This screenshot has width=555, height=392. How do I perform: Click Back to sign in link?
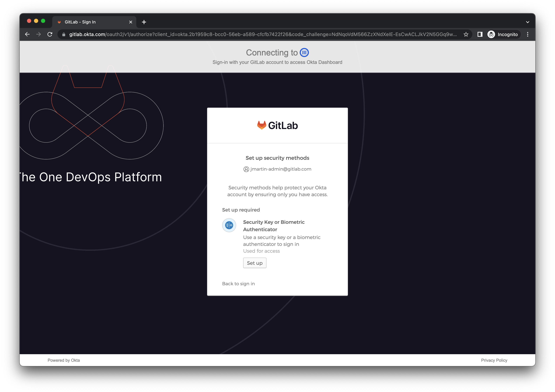click(238, 283)
